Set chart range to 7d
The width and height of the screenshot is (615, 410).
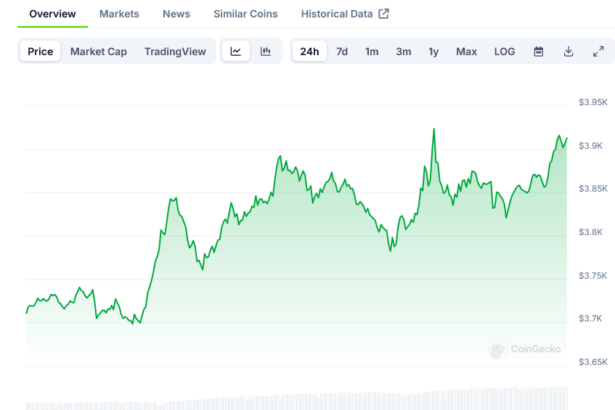pyautogui.click(x=342, y=51)
